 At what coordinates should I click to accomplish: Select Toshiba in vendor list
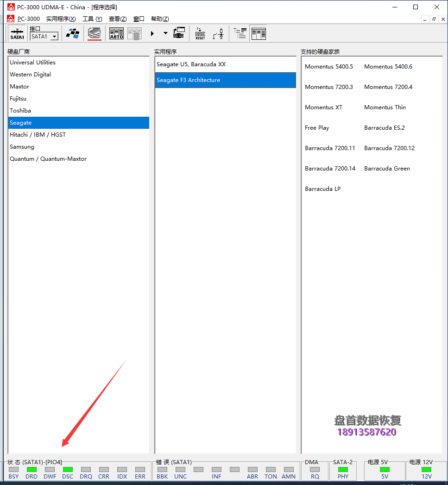pos(79,111)
